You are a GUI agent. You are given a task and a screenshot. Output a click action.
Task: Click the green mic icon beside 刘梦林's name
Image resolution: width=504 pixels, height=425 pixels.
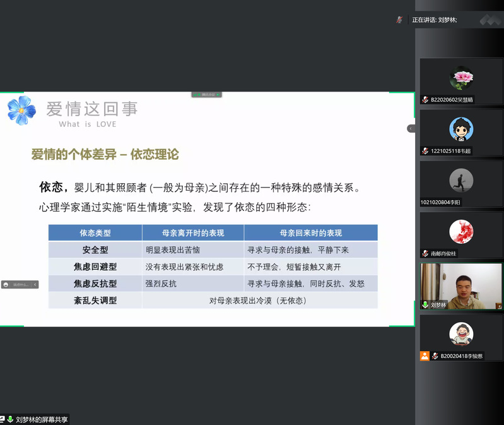tap(426, 304)
